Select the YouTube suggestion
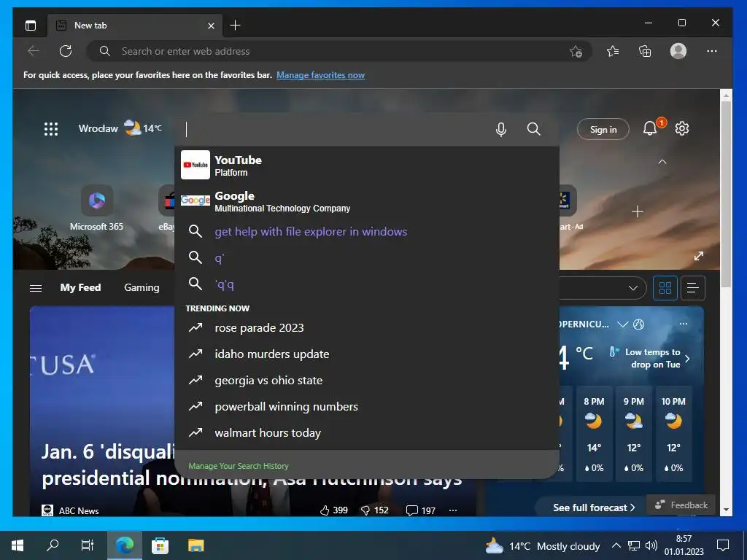 [x=367, y=166]
